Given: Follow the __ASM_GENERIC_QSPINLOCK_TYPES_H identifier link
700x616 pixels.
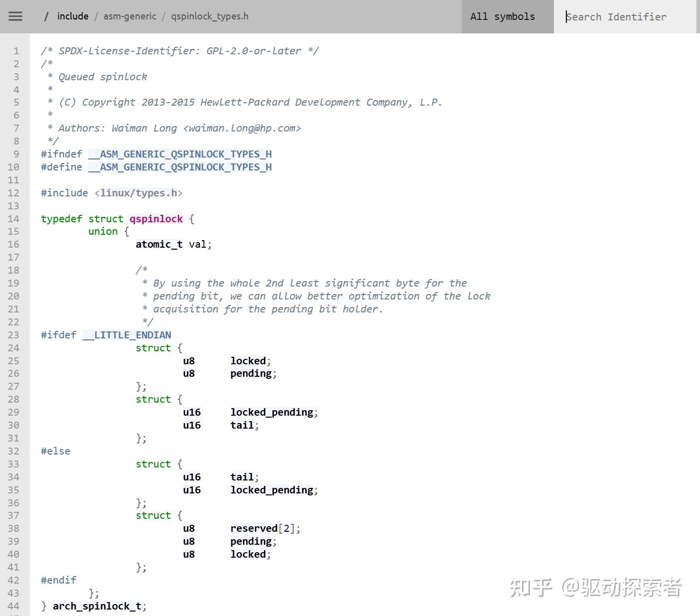Looking at the screenshot, I should point(180,154).
